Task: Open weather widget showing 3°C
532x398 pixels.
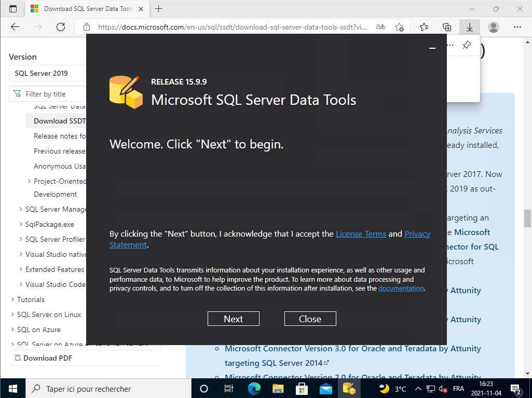Action: click(393, 389)
